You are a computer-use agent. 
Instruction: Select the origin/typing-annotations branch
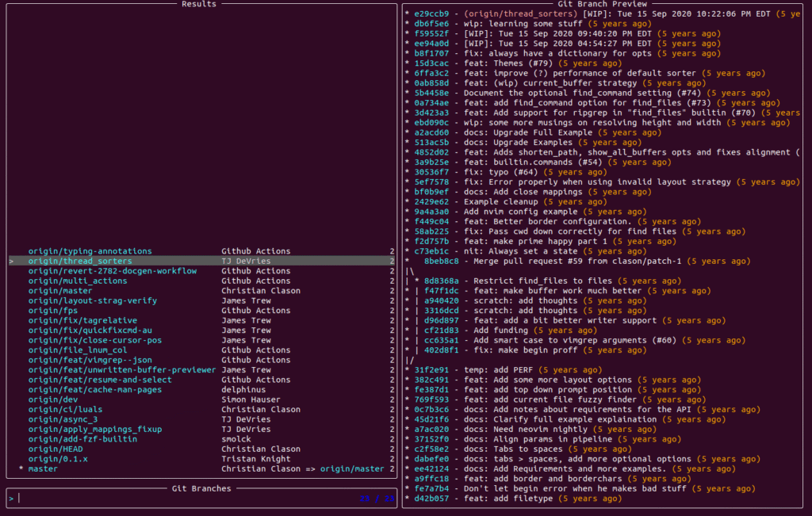tap(80, 251)
